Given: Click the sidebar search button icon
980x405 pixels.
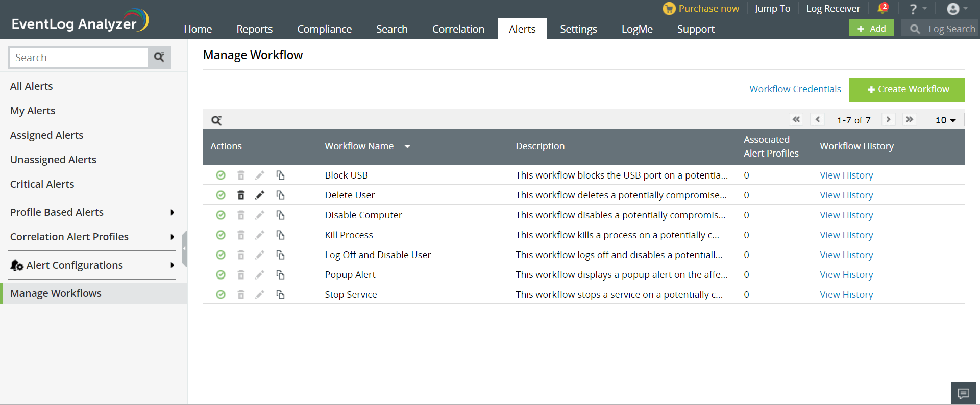Looking at the screenshot, I should (x=159, y=57).
